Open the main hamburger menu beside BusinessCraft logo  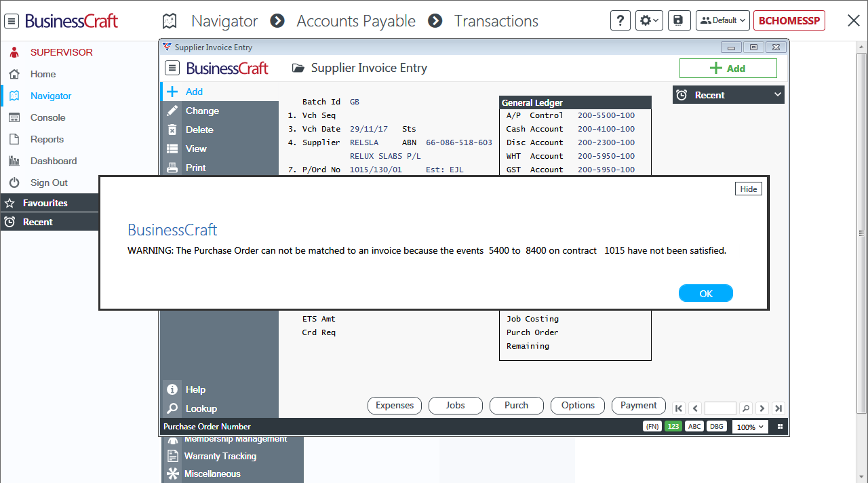(12, 21)
